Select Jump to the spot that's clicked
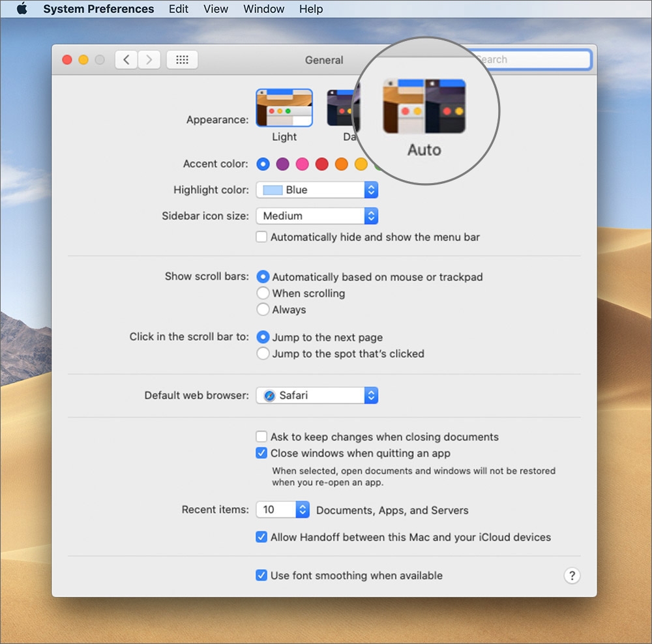This screenshot has height=644, width=652. 263,353
